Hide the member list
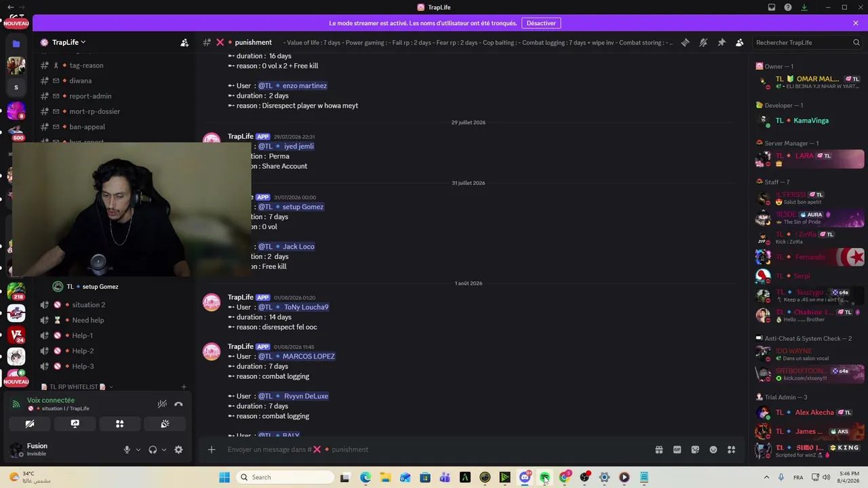Screen dimensions: 868x488 tap(739, 42)
